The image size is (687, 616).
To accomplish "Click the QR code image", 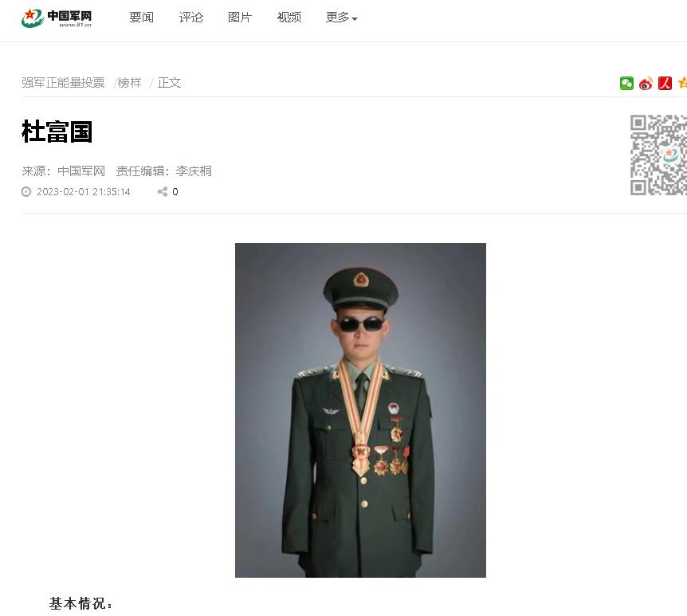I will coord(658,155).
